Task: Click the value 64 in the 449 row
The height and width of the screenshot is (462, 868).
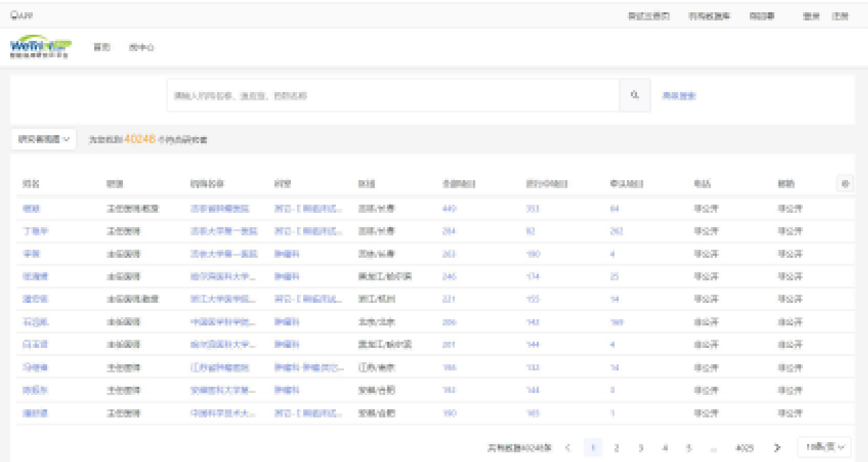Action: (x=615, y=208)
